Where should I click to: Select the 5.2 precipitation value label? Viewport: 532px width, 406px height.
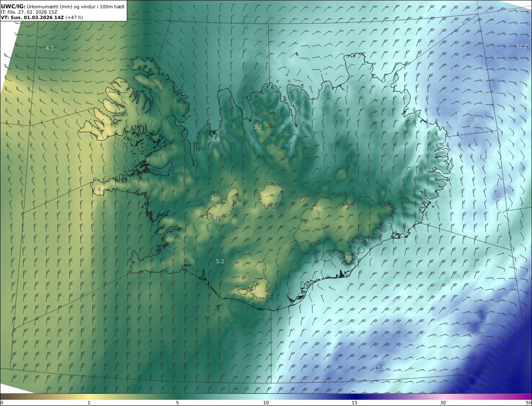[220, 261]
